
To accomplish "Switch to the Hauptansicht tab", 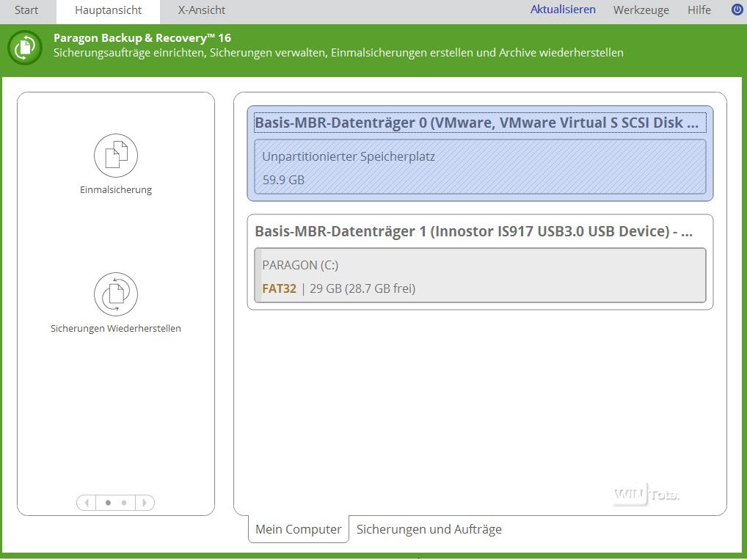I will [108, 10].
